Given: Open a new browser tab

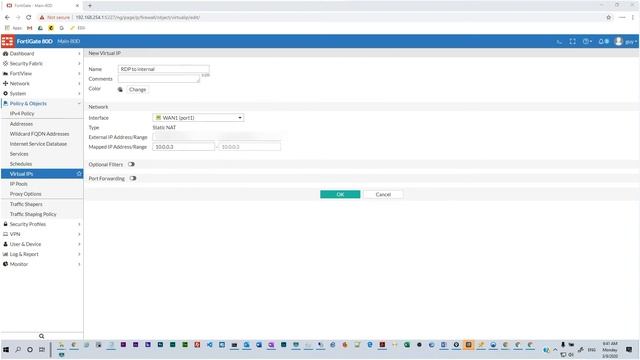Looking at the screenshot, I should pos(90,6).
